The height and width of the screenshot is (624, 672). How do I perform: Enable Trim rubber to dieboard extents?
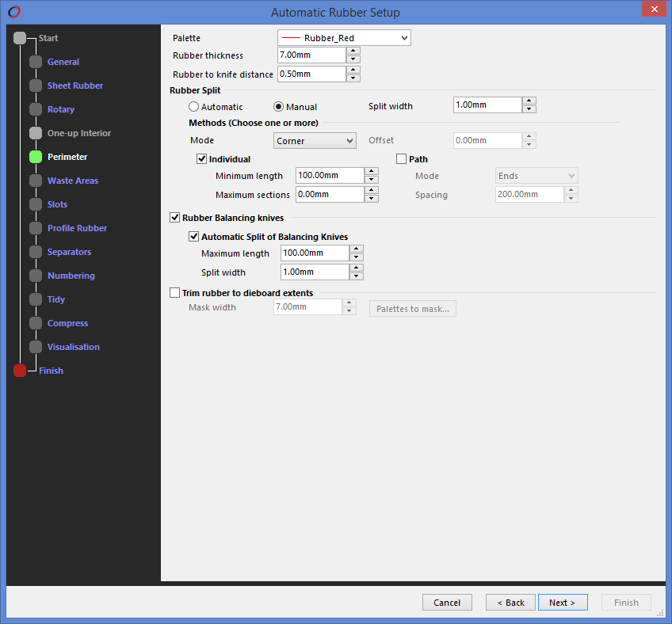(x=175, y=293)
